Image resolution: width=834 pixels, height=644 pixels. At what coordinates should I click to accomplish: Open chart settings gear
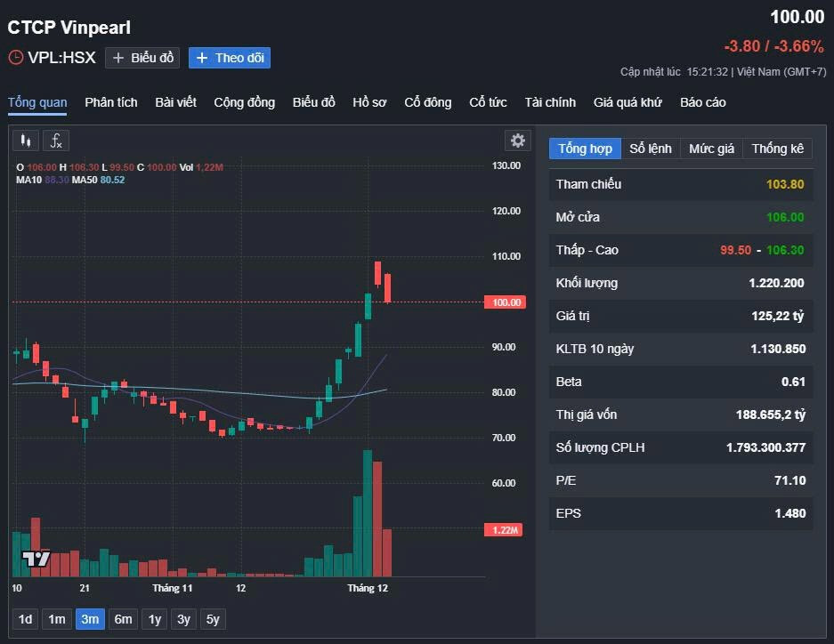(517, 141)
